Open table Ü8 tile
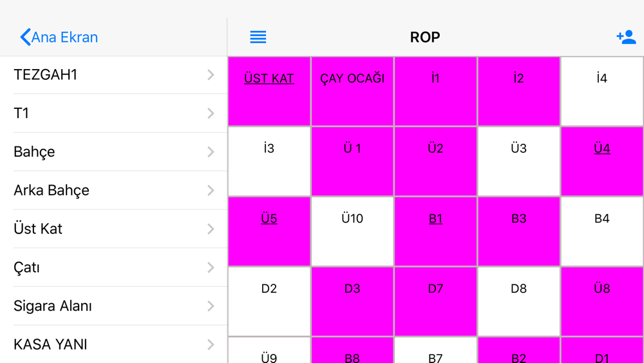 [602, 301]
